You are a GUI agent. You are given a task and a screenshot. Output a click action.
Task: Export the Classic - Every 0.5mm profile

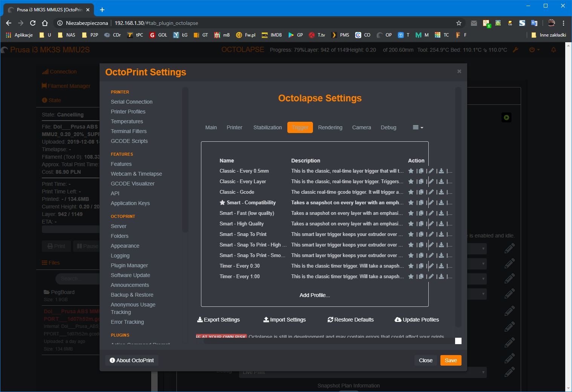coord(441,171)
